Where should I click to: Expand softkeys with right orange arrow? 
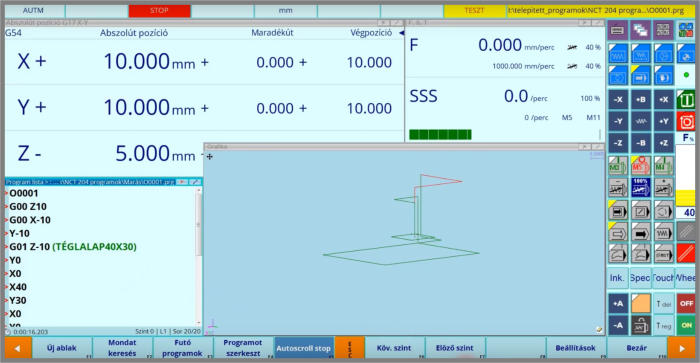point(682,348)
